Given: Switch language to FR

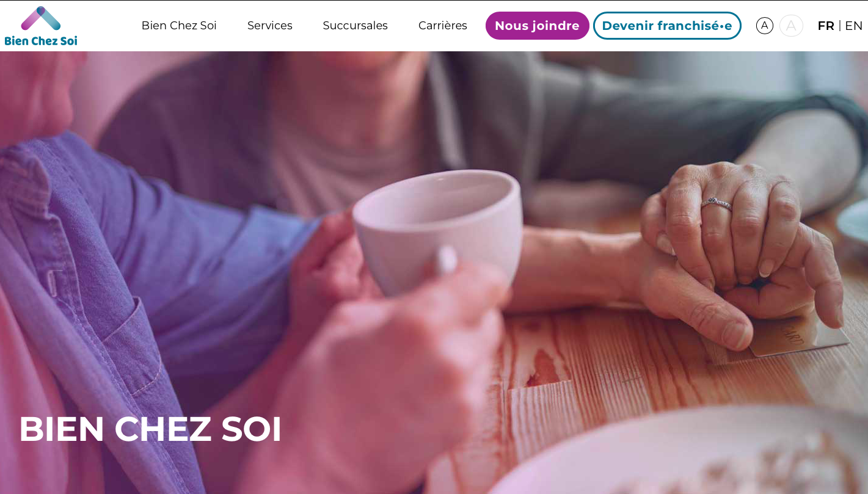Looking at the screenshot, I should (x=826, y=26).
